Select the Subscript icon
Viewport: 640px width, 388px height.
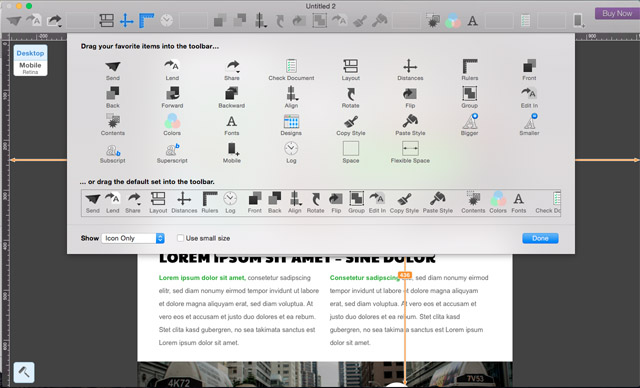(113, 150)
